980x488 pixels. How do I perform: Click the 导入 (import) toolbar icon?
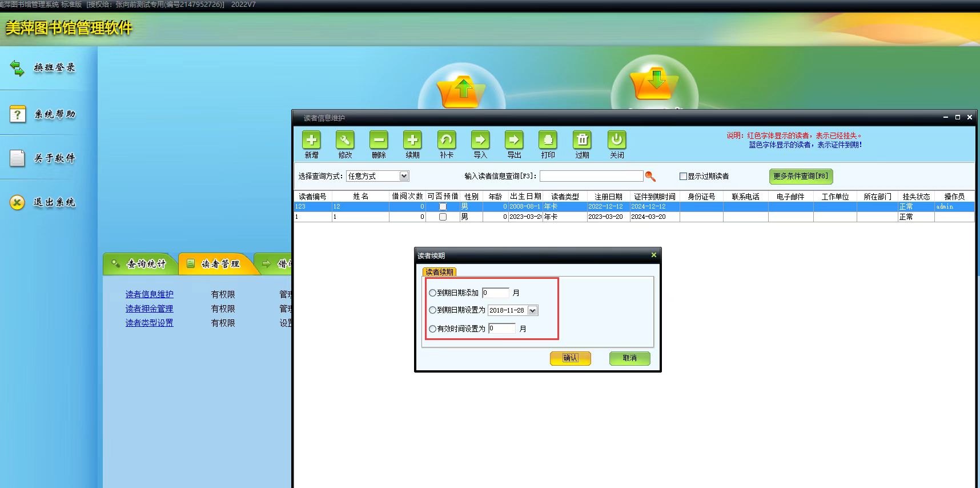point(480,141)
